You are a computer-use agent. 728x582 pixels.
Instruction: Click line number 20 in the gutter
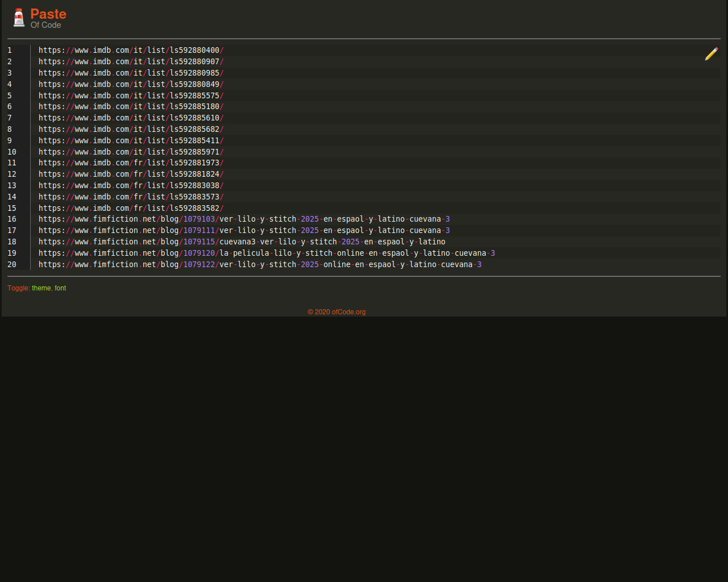(x=12, y=264)
